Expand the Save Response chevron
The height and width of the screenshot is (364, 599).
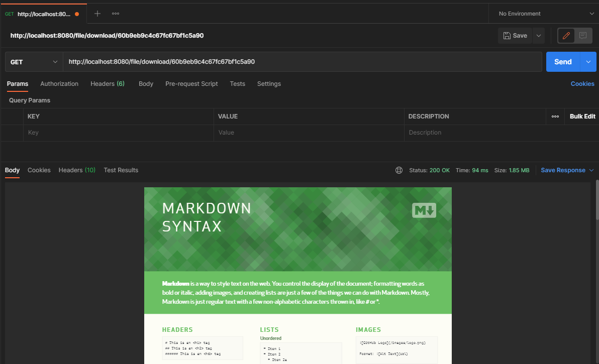click(591, 170)
